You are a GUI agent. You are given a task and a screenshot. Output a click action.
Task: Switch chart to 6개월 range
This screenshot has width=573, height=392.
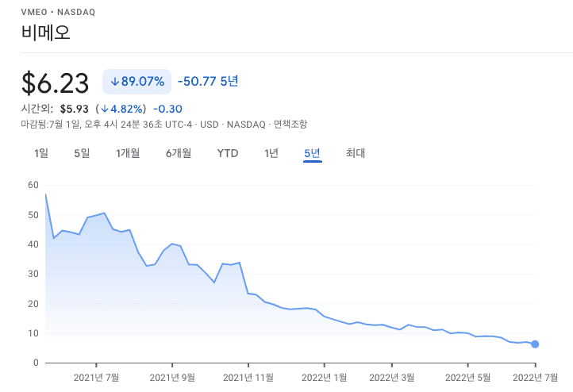click(x=179, y=153)
